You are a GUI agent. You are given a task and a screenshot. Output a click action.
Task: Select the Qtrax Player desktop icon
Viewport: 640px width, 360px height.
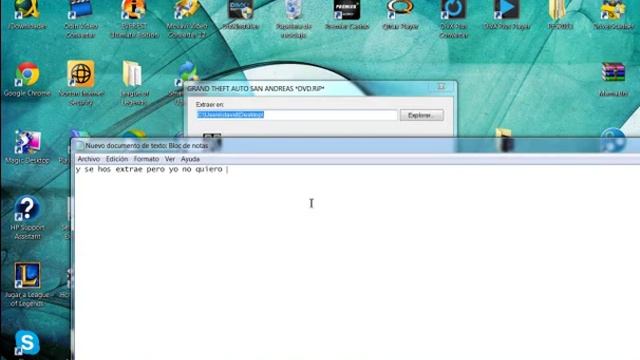(400, 15)
